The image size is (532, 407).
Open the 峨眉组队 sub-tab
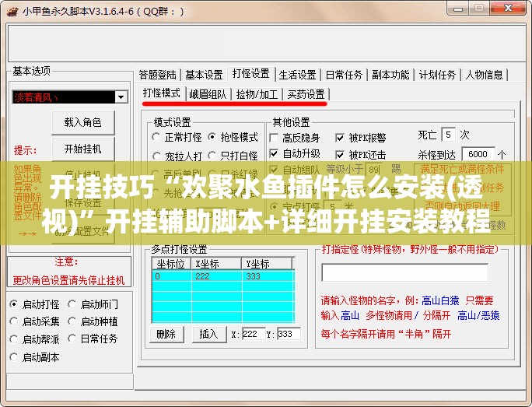click(x=208, y=94)
